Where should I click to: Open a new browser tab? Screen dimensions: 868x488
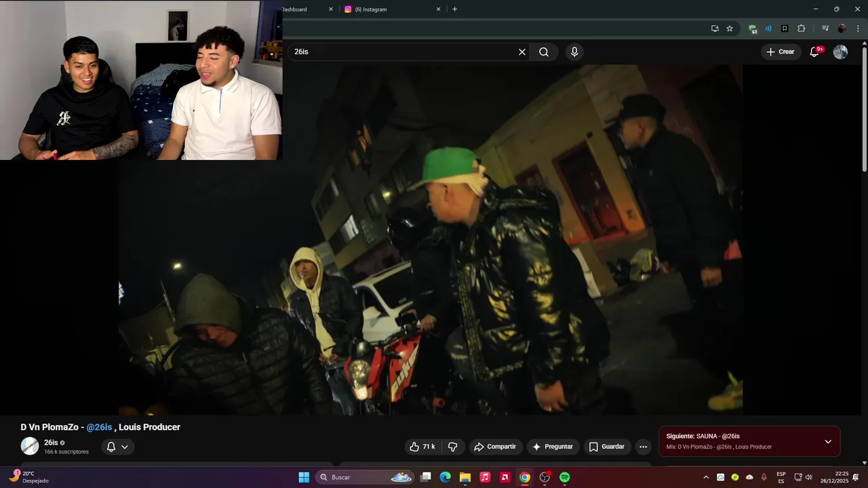[454, 9]
